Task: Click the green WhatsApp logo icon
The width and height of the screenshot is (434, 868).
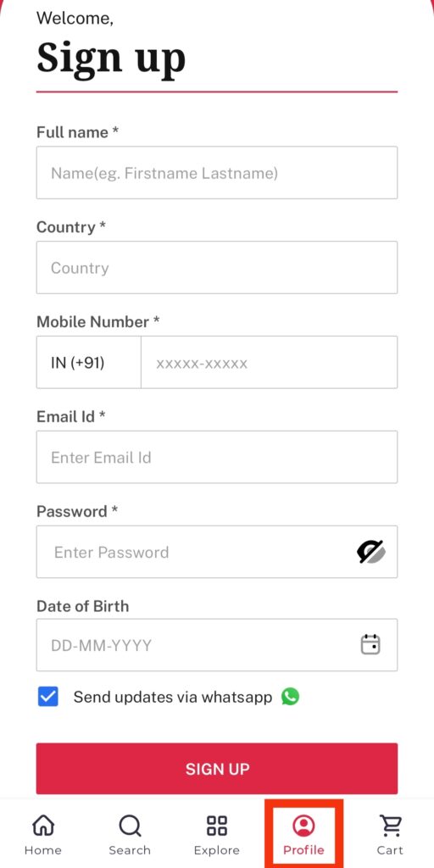Action: pyautogui.click(x=290, y=697)
